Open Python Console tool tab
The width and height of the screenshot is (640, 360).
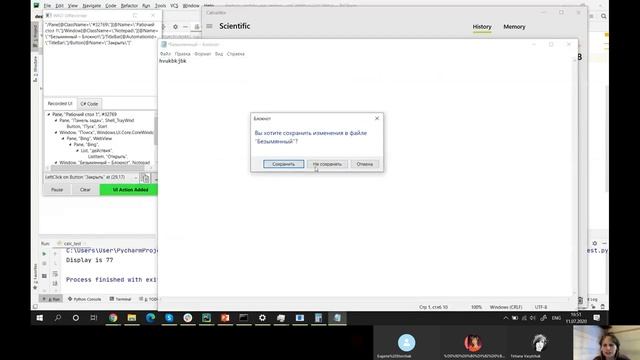pyautogui.click(x=84, y=299)
